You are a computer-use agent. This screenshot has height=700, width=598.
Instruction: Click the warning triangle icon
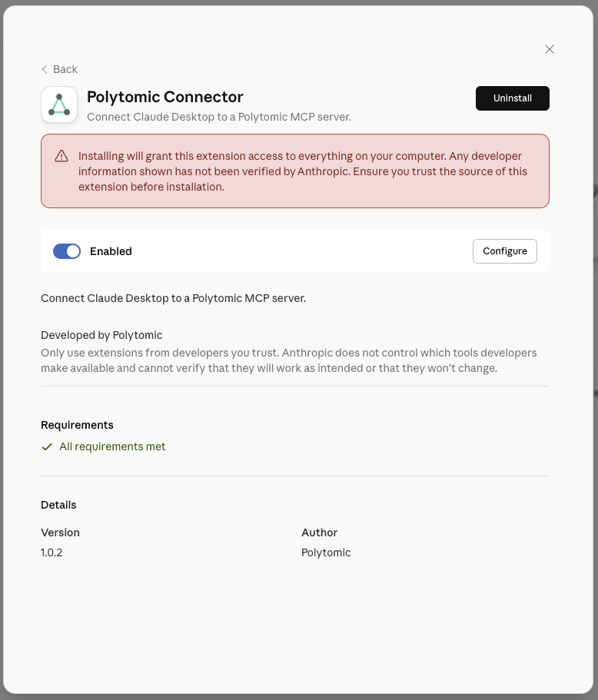[61, 156]
